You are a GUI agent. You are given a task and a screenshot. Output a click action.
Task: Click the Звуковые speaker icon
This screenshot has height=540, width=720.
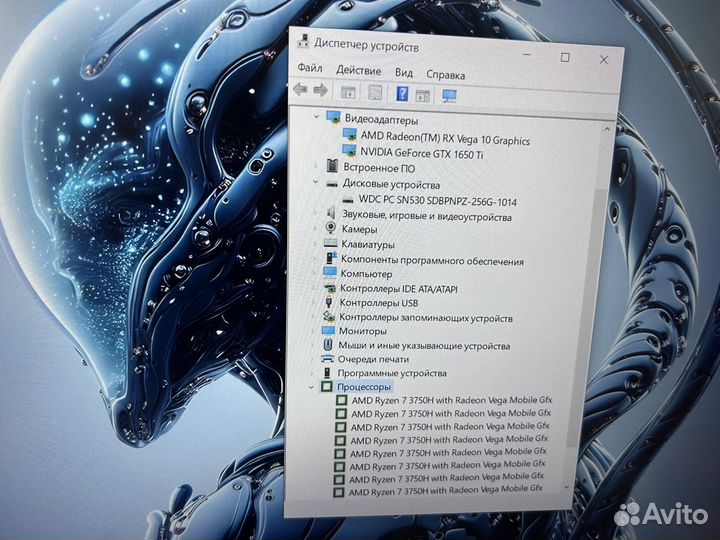click(x=331, y=213)
